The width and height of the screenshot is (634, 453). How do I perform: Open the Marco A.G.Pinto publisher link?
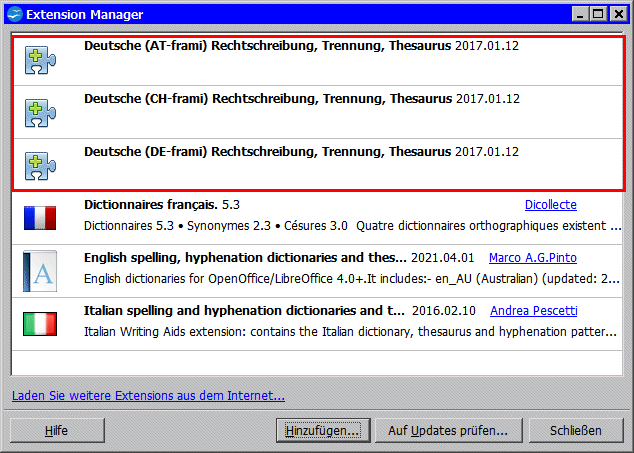point(533,258)
